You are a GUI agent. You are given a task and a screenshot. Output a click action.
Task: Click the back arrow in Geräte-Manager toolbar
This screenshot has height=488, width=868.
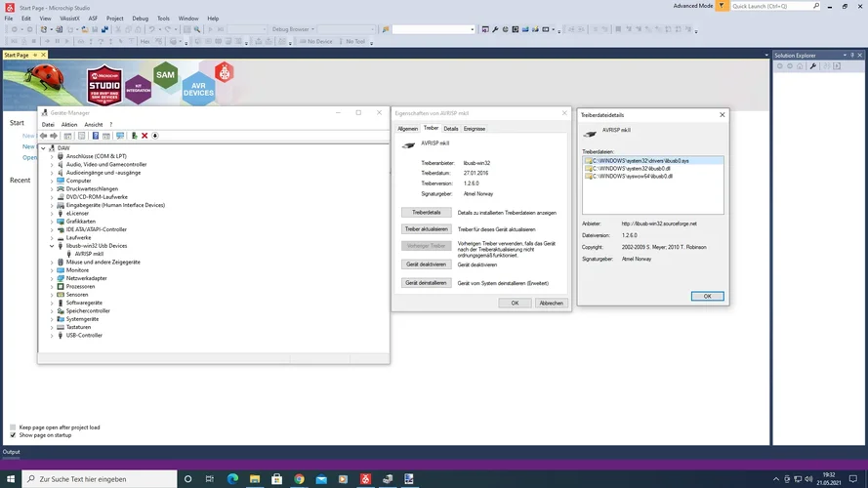point(44,136)
